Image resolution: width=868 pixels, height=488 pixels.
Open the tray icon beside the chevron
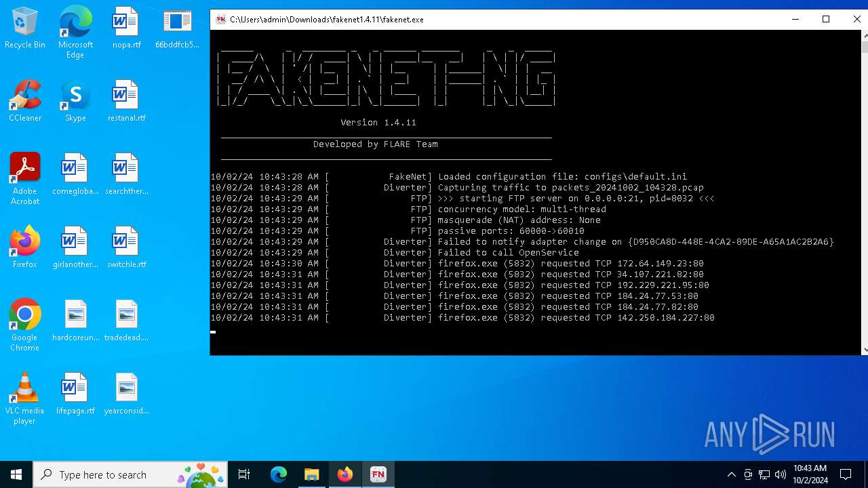748,474
